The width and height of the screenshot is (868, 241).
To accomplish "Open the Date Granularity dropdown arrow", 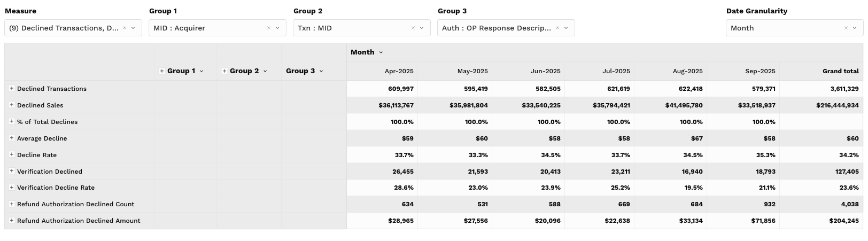I will pos(855,28).
